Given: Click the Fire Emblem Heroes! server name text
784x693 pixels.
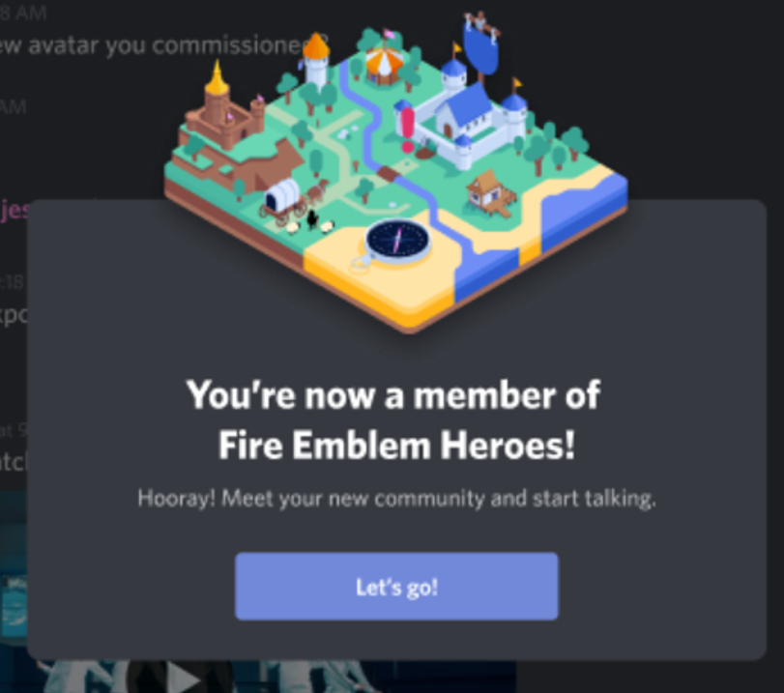Looking at the screenshot, I should click(396, 445).
